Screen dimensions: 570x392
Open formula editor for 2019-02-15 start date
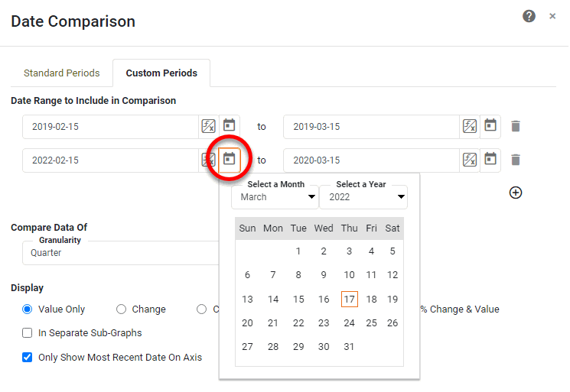click(x=208, y=126)
